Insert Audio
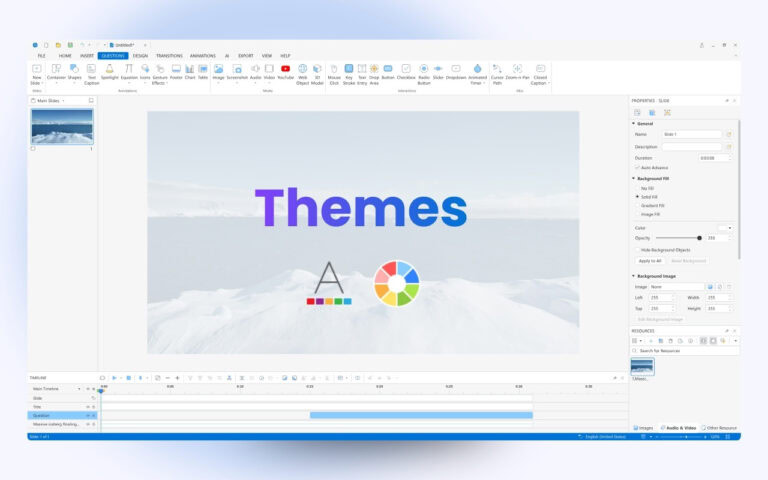This screenshot has width=768, height=480. tap(256, 72)
